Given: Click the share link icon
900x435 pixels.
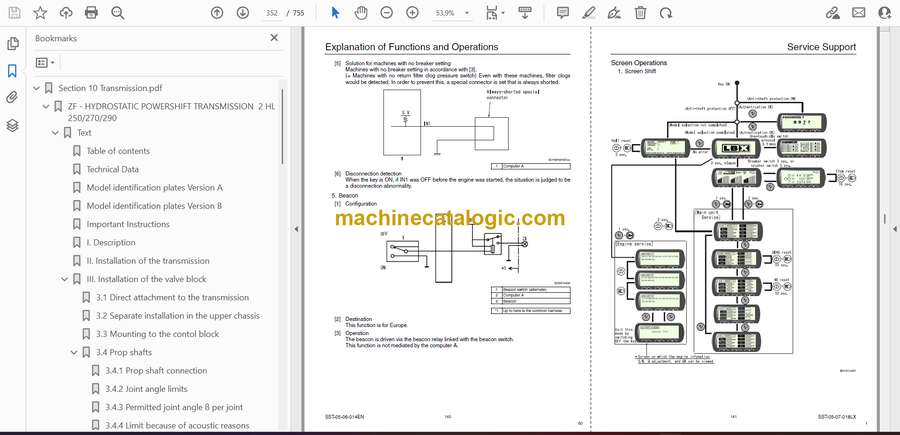Looking at the screenshot, I should tap(832, 13).
